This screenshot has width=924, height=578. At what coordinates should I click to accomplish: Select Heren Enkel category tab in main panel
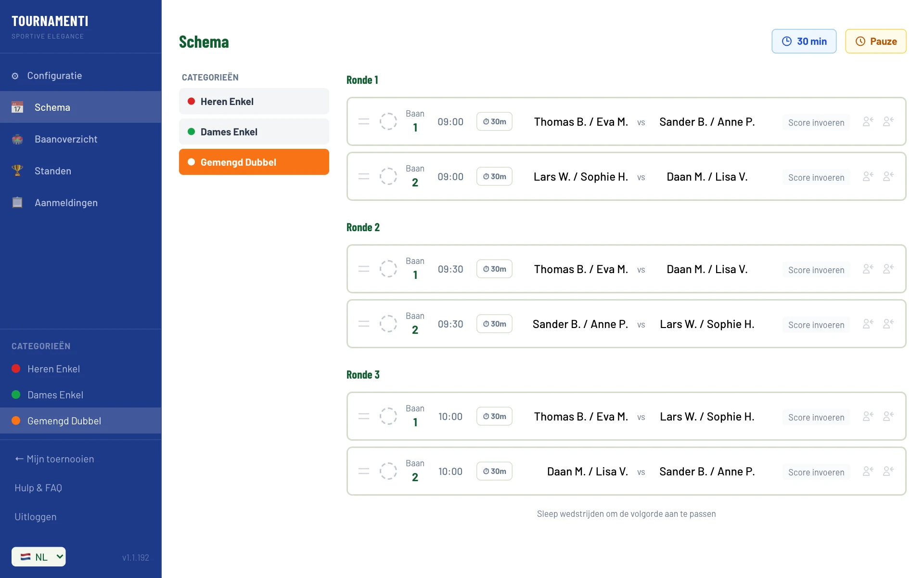pos(254,101)
